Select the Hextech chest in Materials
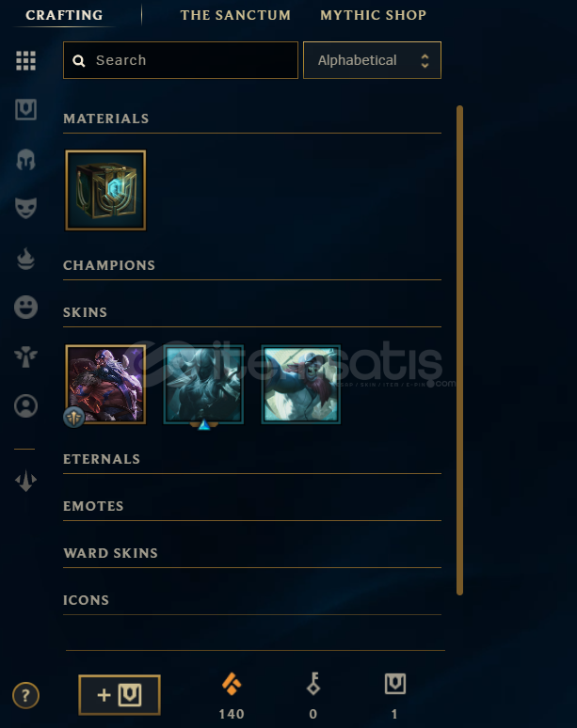 pyautogui.click(x=105, y=190)
